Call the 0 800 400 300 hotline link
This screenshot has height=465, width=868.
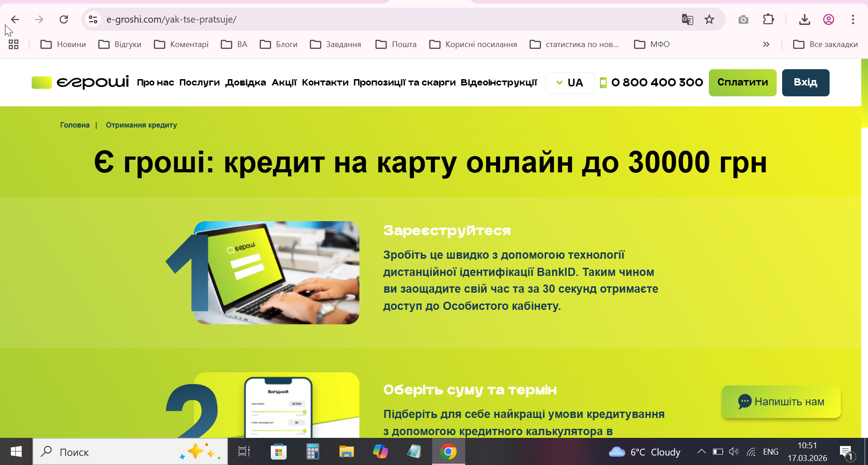pos(657,83)
